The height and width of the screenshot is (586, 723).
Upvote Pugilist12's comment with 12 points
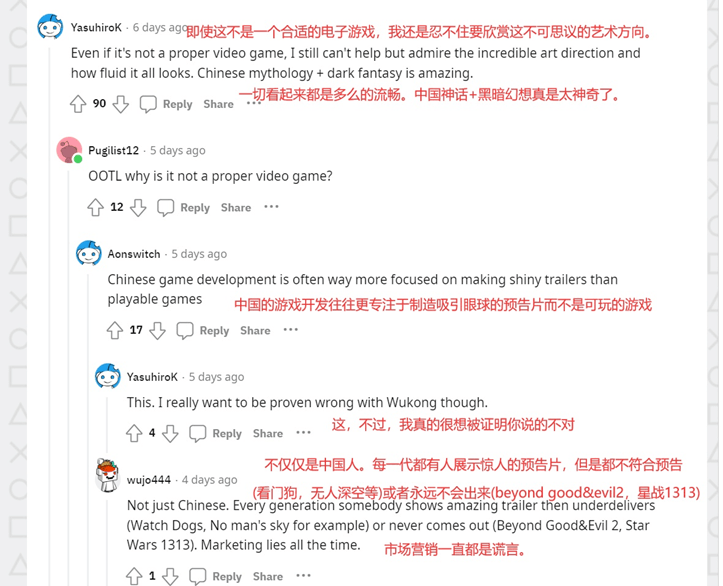pos(95,207)
